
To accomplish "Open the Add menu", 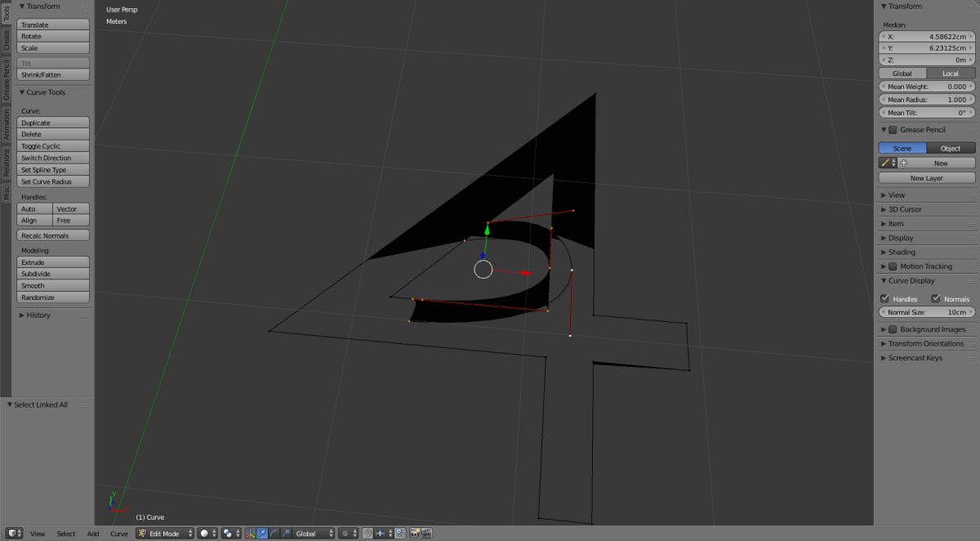I will point(93,534).
